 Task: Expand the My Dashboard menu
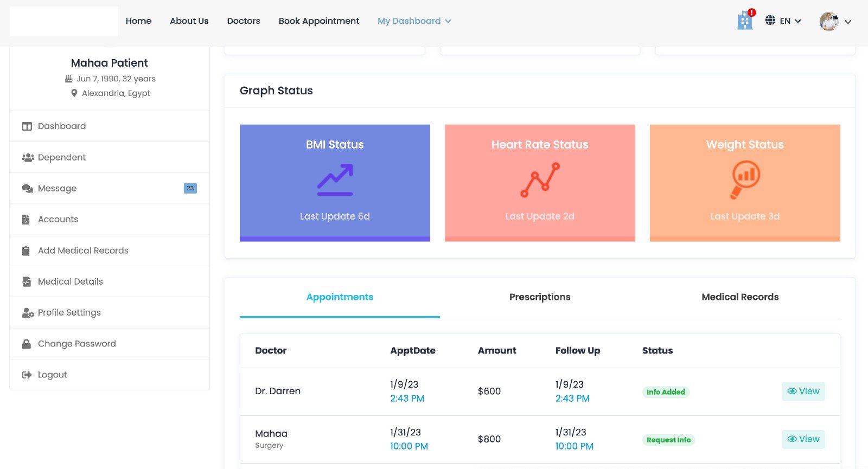[414, 21]
